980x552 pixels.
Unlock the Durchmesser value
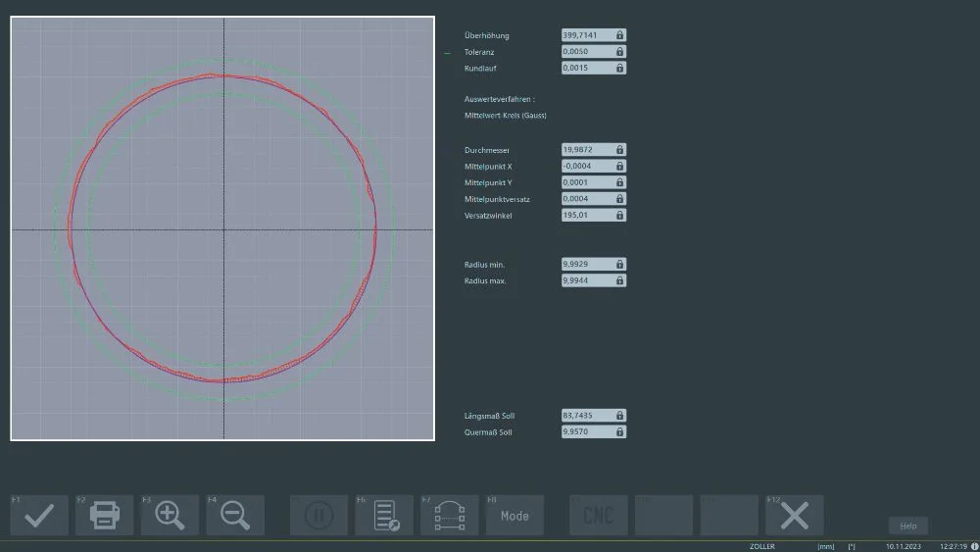[619, 150]
